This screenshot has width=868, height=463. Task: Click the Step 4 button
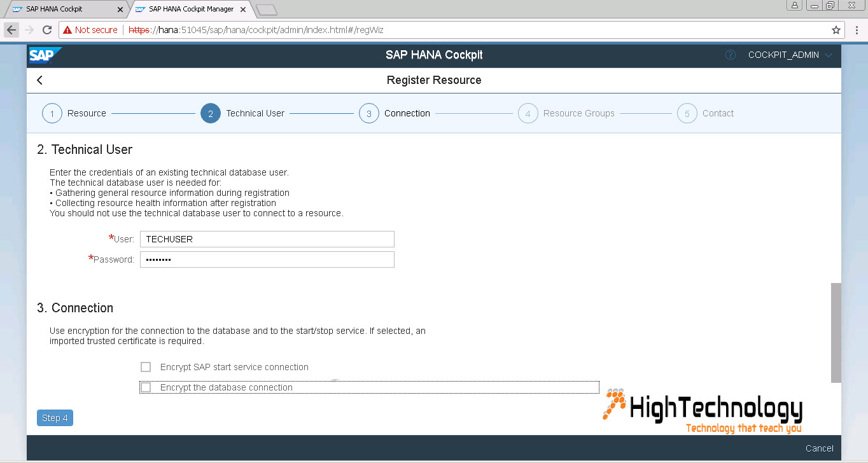(x=55, y=418)
